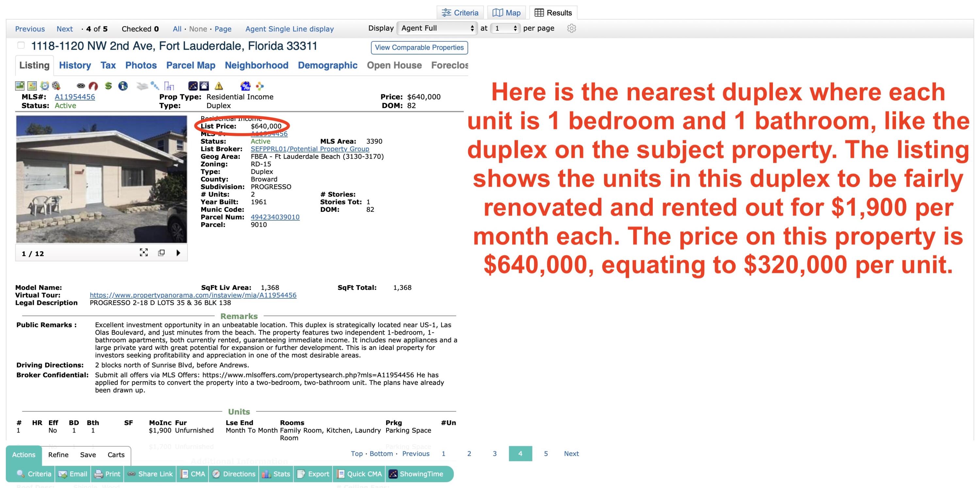Click Criteria in bottom actions bar
The image size is (980, 488).
tap(34, 474)
